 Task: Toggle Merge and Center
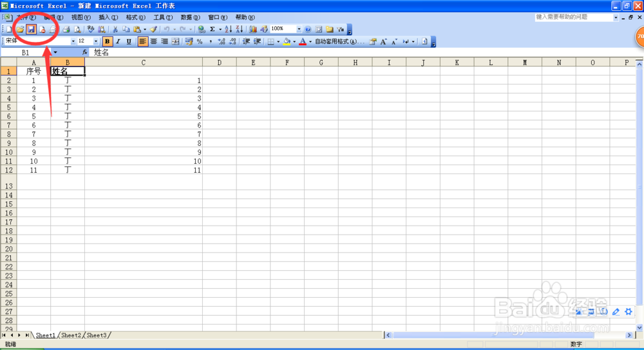(175, 41)
